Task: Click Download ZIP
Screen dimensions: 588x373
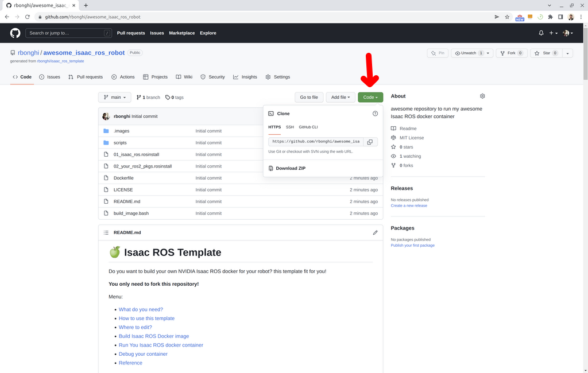Action: (x=287, y=168)
